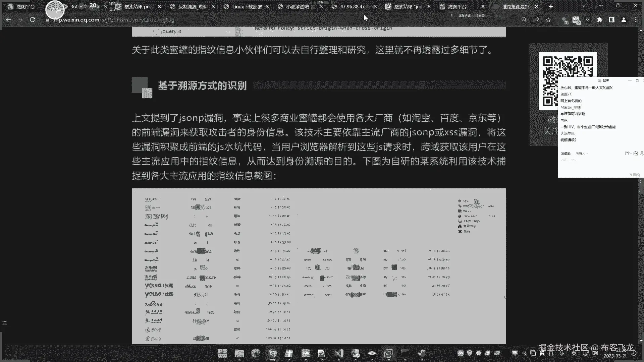644x362 pixels.
Task: Click the fingerprint information screenshot image
Action: [x=319, y=266]
